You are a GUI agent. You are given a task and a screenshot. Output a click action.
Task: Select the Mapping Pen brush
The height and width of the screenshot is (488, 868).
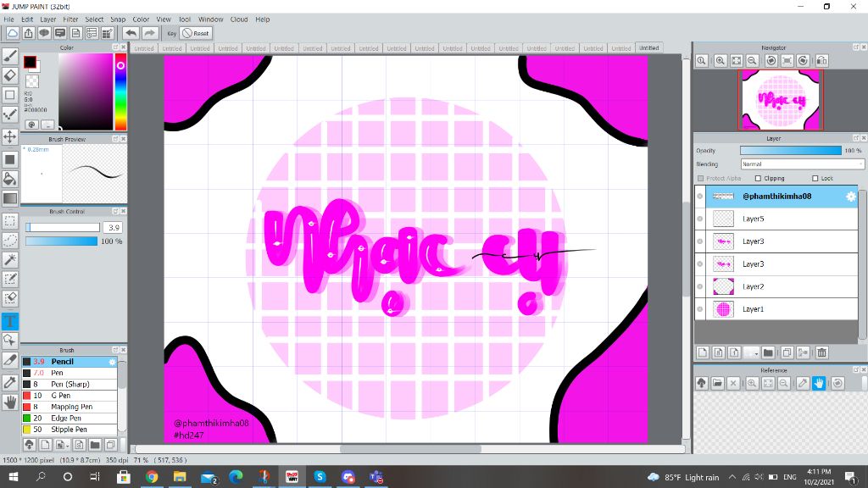[70, 407]
